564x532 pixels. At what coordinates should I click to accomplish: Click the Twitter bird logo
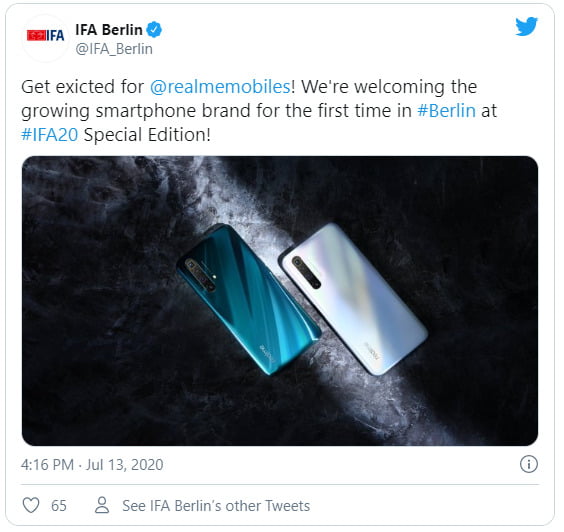526,27
